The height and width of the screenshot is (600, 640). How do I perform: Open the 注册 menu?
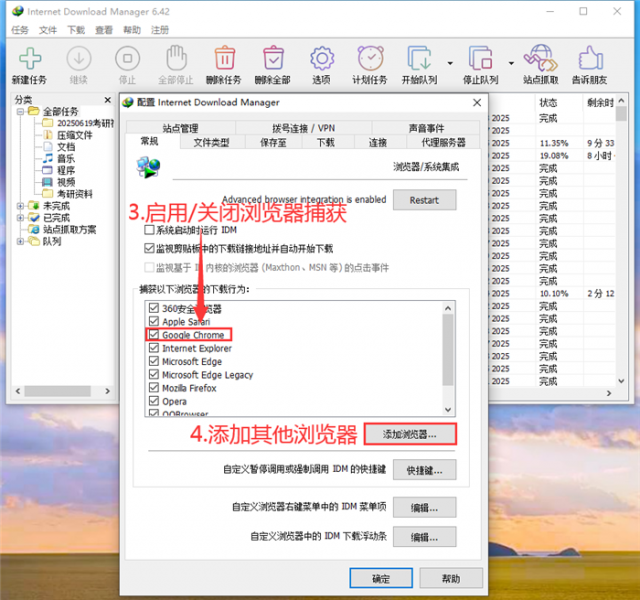pyautogui.click(x=160, y=30)
